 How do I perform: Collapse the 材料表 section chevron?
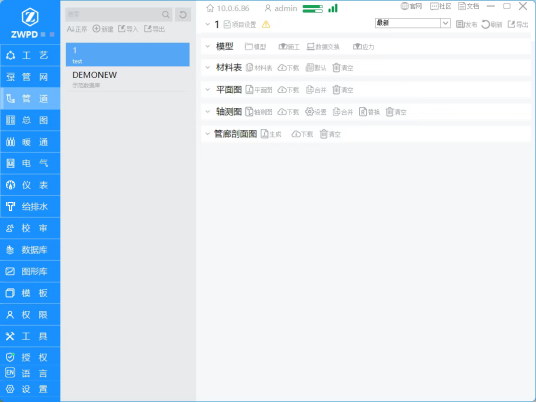click(x=207, y=68)
